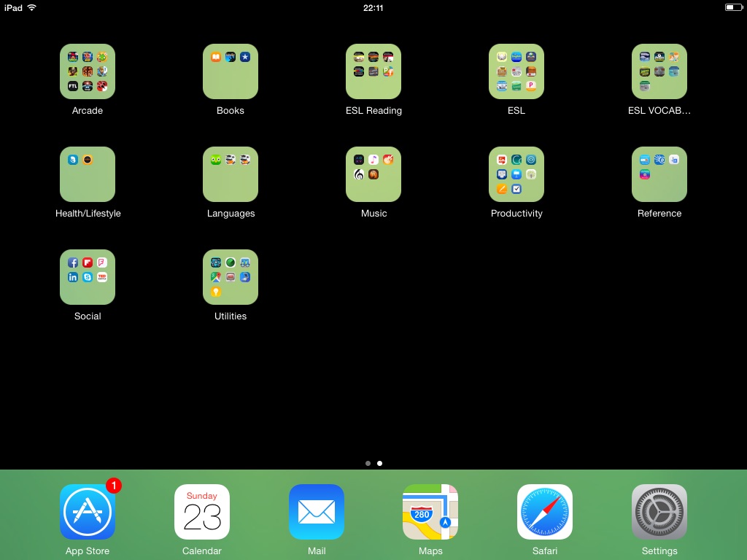
Task: Launch Safari browser from dock
Action: pos(545,512)
